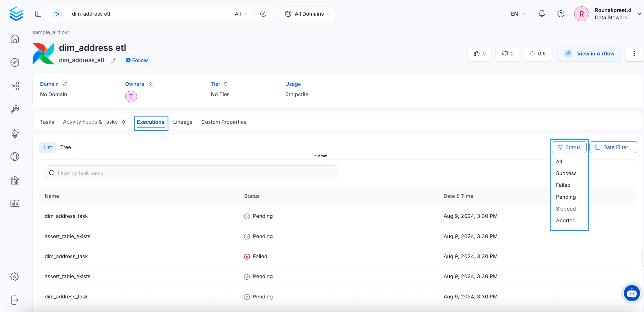Open the Explore compass icon in sidebar
The height and width of the screenshot is (312, 644).
(x=15, y=63)
